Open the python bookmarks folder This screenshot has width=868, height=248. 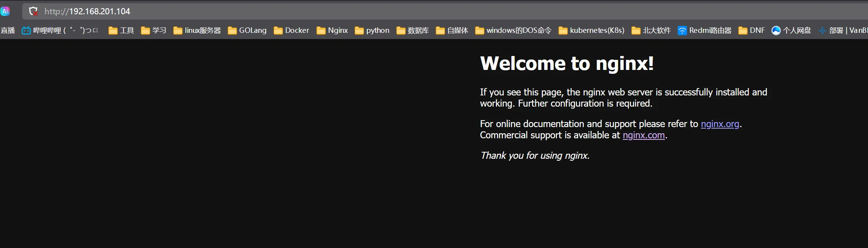(372, 31)
